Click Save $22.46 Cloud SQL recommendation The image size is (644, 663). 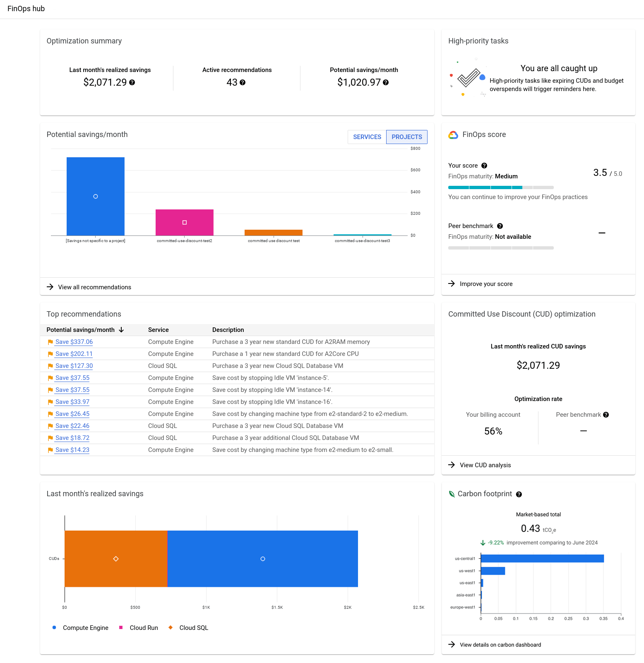point(72,426)
